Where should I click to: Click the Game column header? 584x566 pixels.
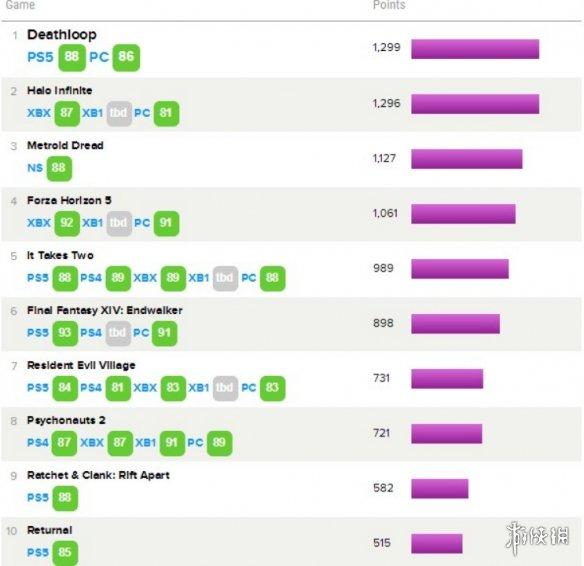point(20,5)
